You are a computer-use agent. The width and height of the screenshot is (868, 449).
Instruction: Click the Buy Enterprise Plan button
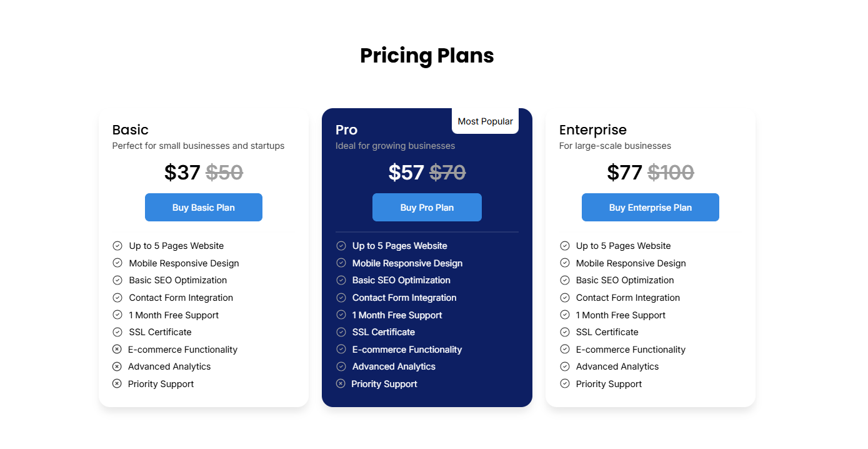click(651, 207)
